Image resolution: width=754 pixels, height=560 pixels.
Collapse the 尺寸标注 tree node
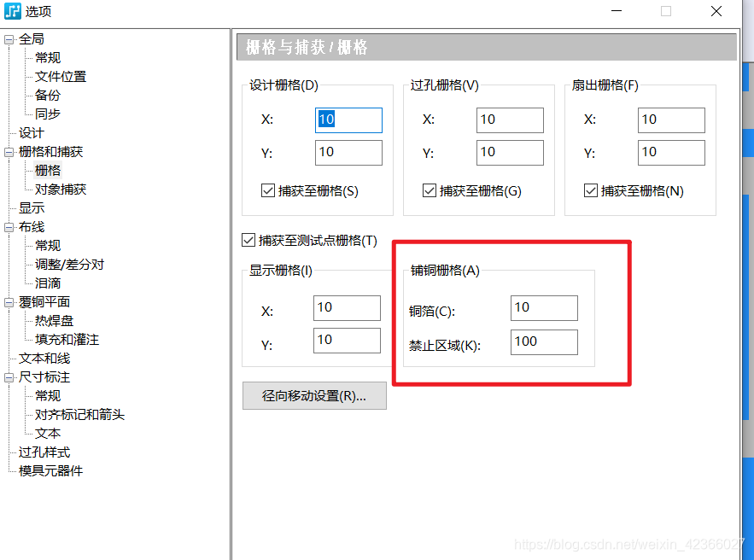point(9,378)
